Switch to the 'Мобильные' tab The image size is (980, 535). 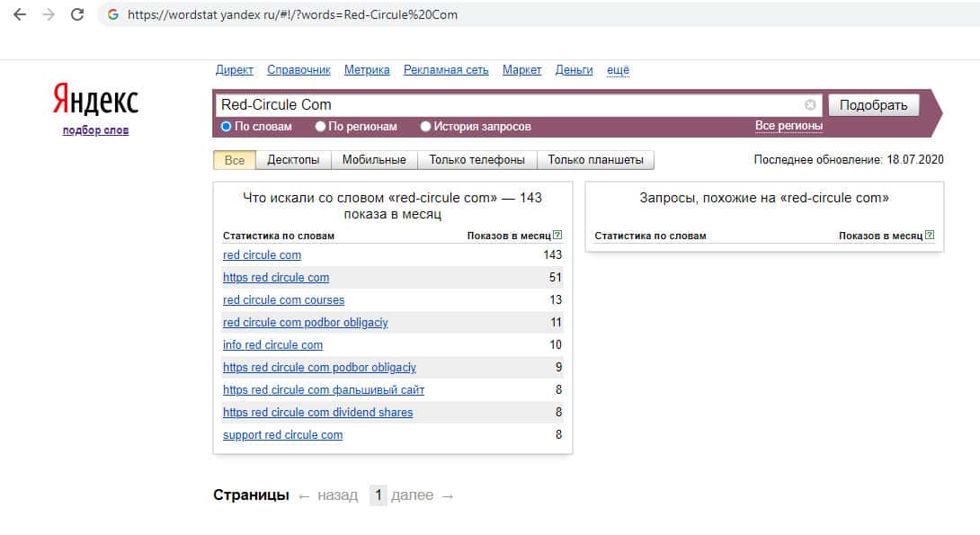tap(375, 160)
